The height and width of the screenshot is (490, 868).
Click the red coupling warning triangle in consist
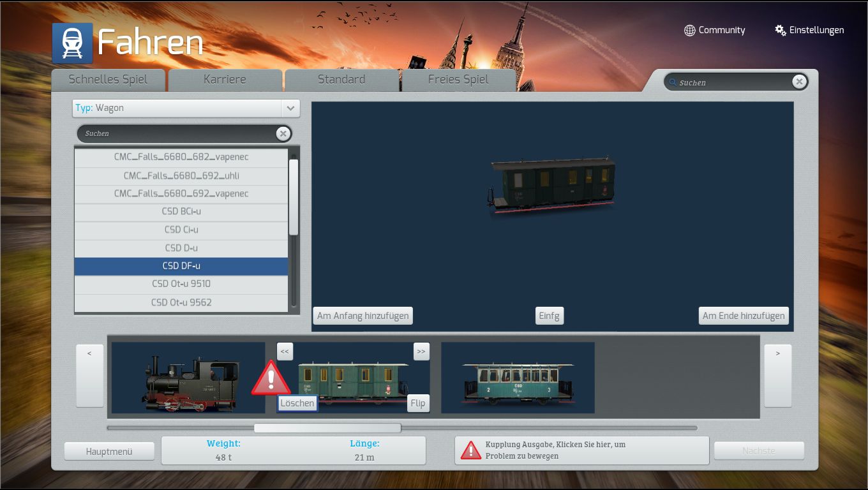pos(271,377)
